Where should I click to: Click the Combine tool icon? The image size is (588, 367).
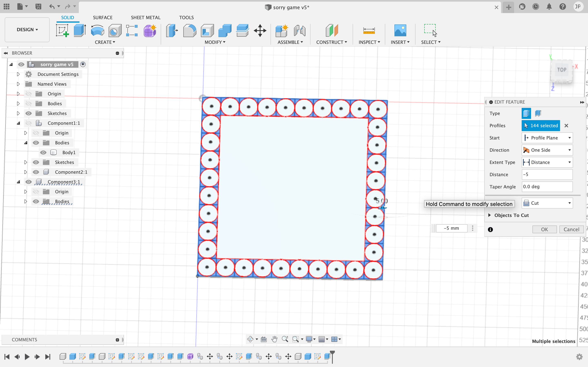pos(225,30)
